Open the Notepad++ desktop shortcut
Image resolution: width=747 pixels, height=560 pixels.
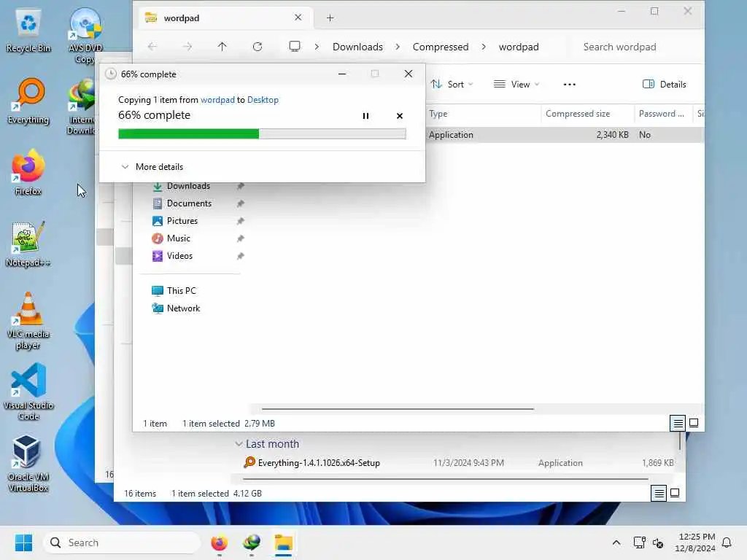pyautogui.click(x=28, y=244)
